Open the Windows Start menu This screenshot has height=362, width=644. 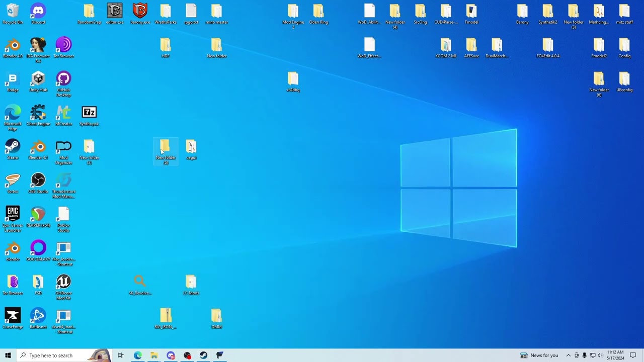tap(8, 355)
